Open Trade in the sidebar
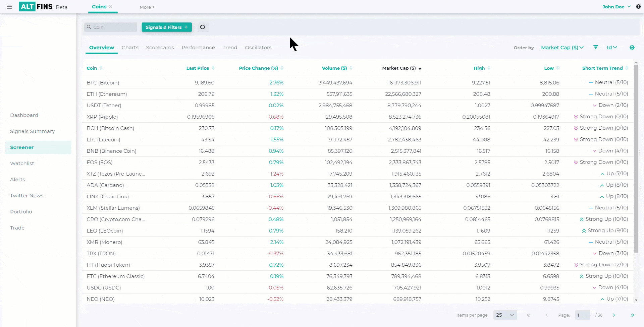644x327 pixels. tap(17, 228)
